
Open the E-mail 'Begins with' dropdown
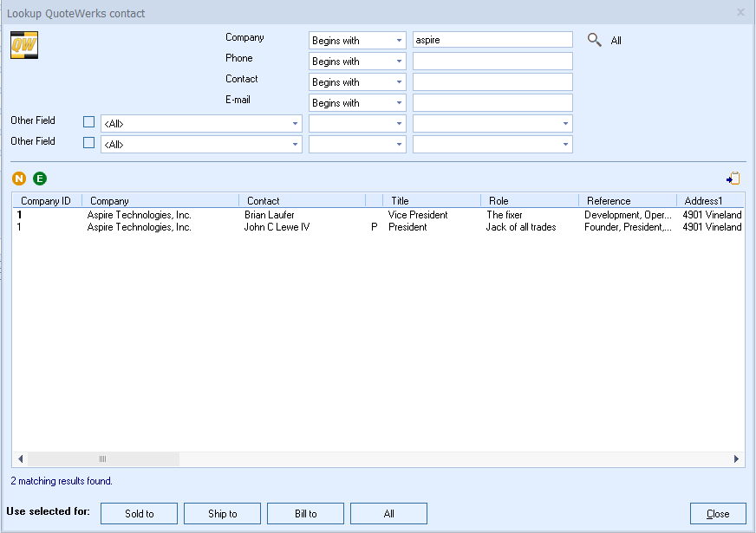tap(400, 102)
